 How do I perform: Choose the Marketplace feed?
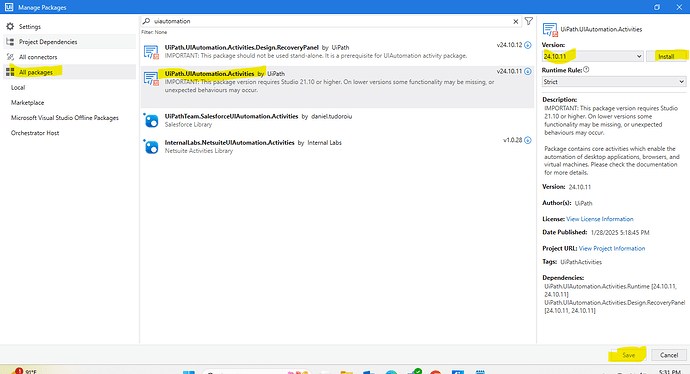27,103
